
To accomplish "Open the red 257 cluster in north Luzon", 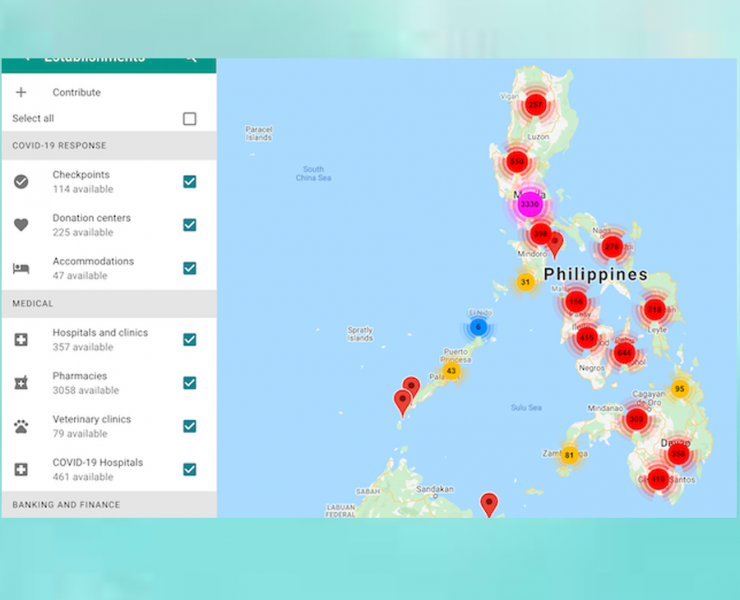I will tap(535, 105).
